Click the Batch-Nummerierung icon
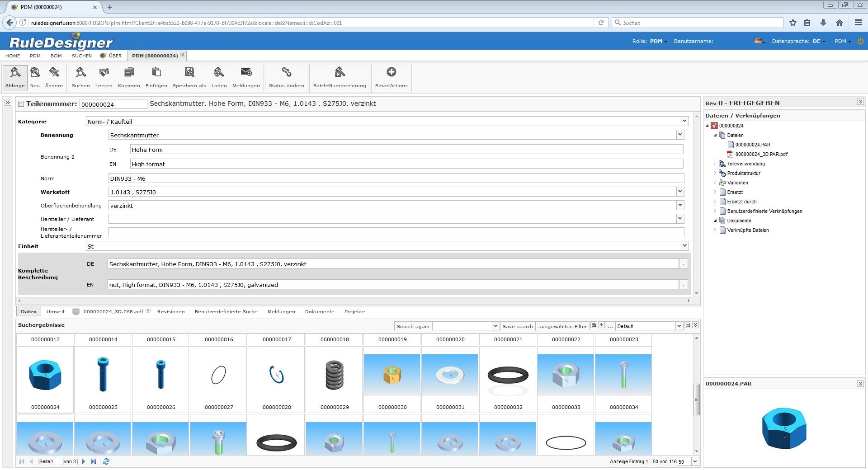 tap(340, 72)
